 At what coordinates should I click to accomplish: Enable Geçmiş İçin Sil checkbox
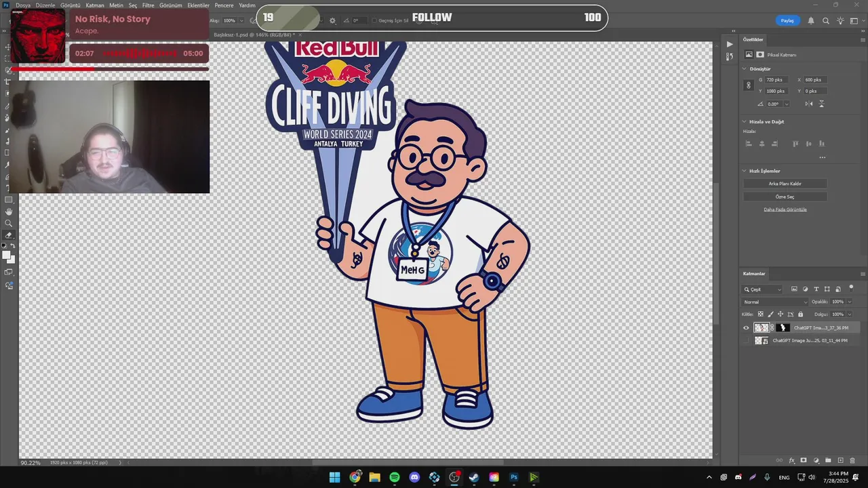374,20
